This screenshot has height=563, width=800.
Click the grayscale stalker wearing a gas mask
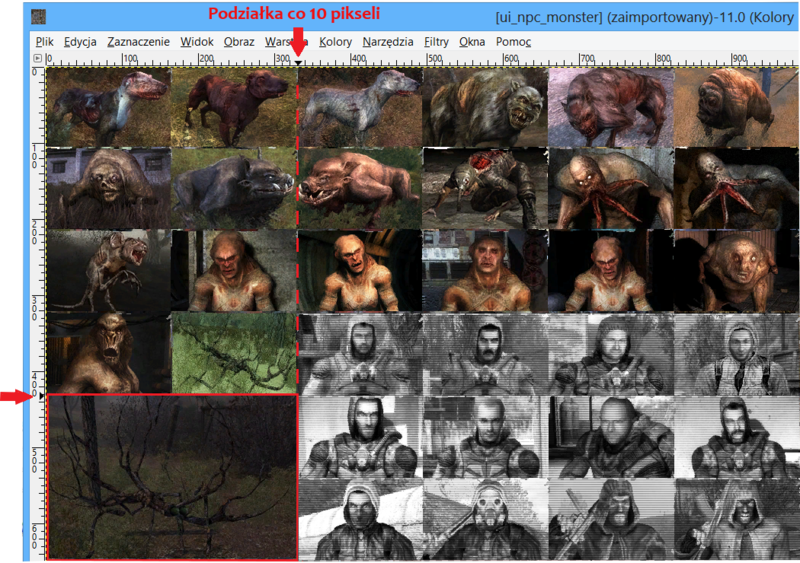(486, 520)
